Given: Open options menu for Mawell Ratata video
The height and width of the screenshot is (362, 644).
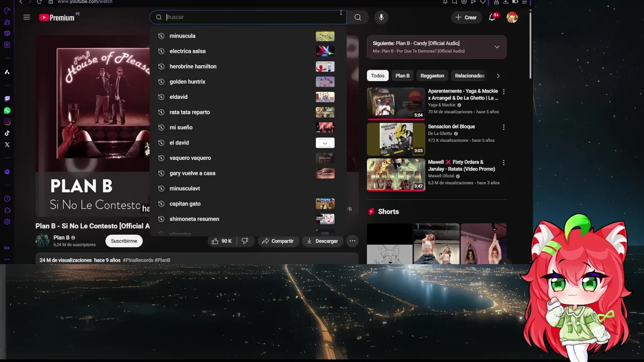Looking at the screenshot, I should point(504,163).
